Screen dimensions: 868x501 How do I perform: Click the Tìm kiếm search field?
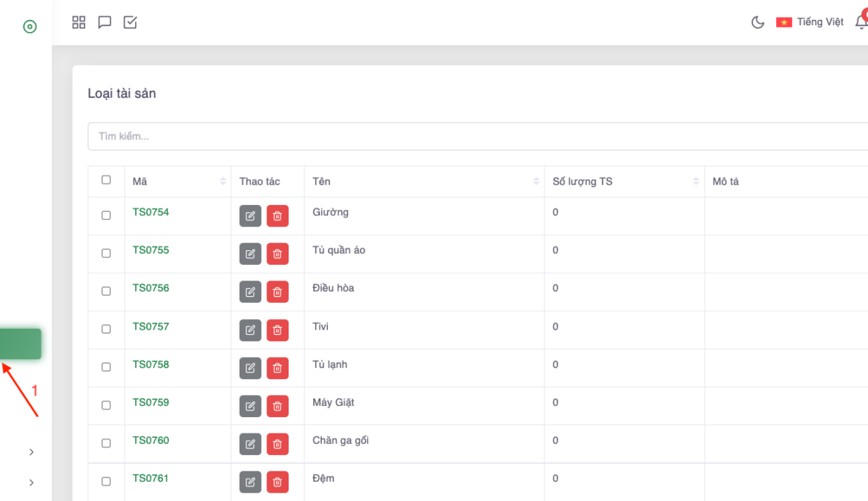475,137
